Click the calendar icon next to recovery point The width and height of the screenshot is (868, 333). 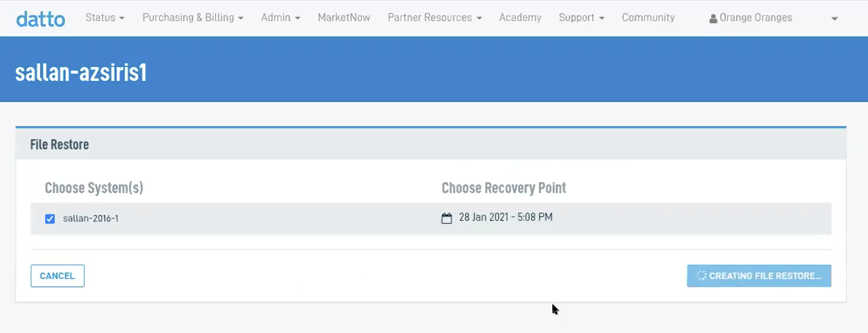click(x=447, y=218)
